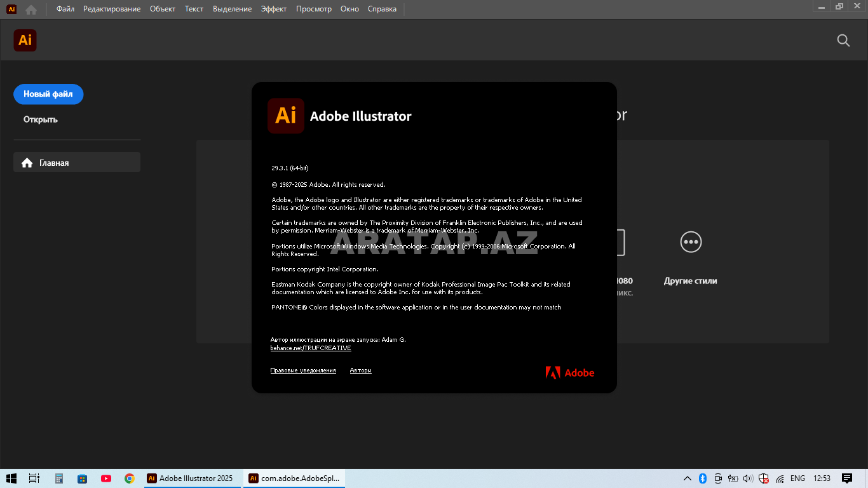Click the Новый файл button
868x488 pixels.
pyautogui.click(x=48, y=94)
